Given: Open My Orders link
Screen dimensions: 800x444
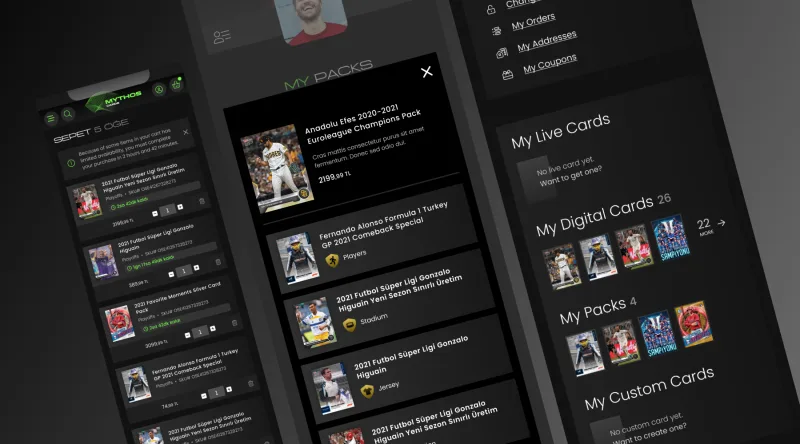Looking at the screenshot, I should (533, 21).
